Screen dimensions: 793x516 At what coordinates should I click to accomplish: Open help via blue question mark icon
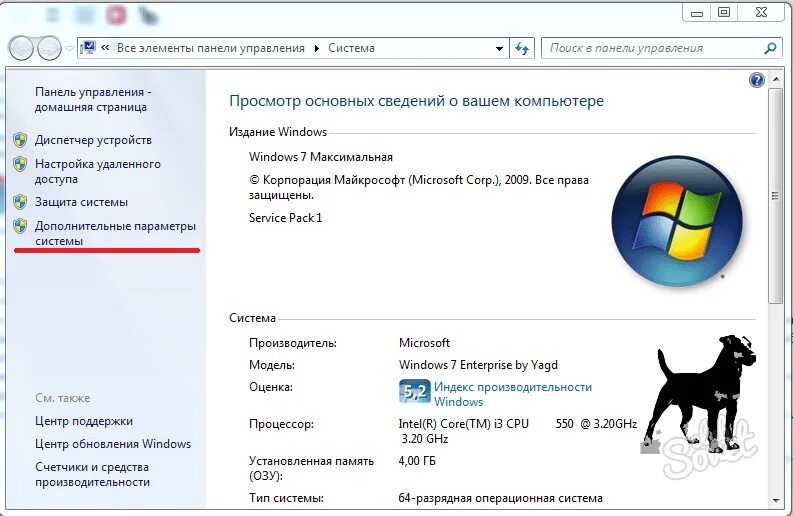(757, 80)
